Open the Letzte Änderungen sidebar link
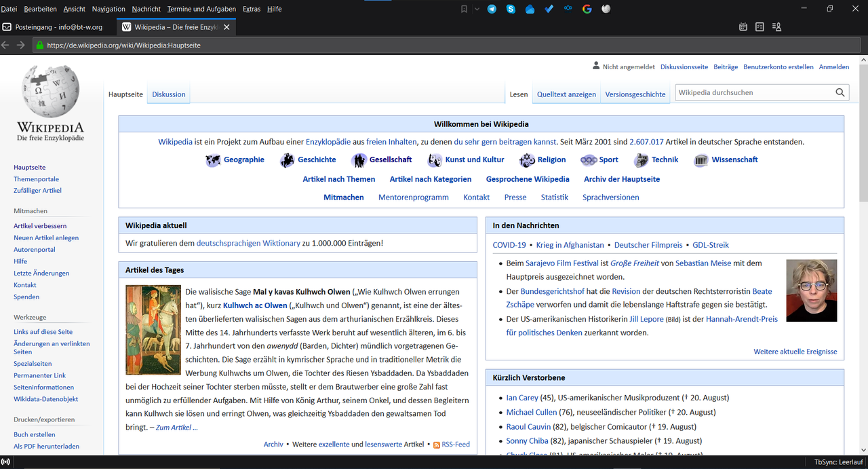 pos(41,273)
